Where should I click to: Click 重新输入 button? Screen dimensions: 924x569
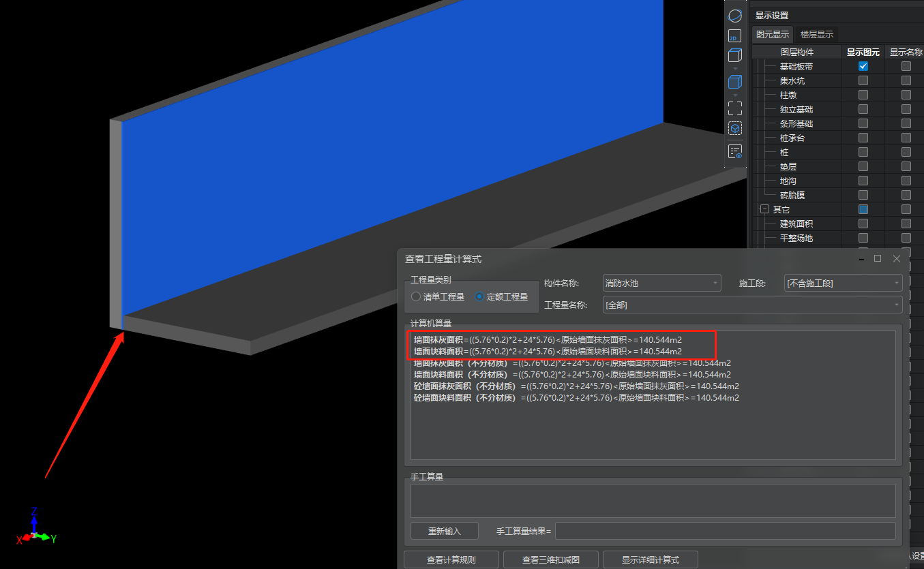[445, 531]
